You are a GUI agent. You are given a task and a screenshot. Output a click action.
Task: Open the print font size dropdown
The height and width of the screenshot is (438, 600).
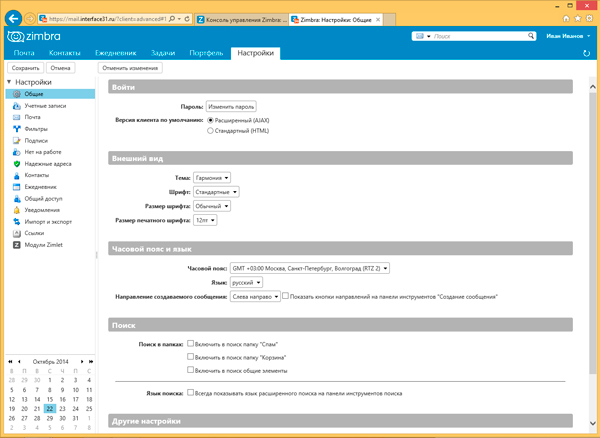206,219
